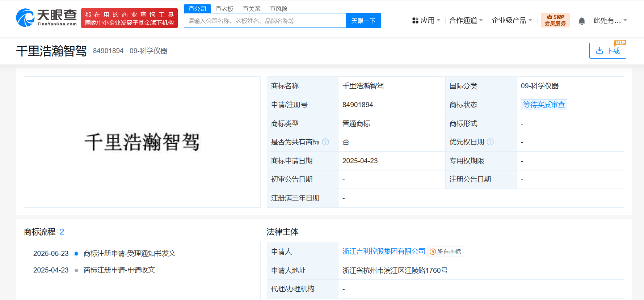Click help icon beside 优先权日期

pyautogui.click(x=490, y=142)
